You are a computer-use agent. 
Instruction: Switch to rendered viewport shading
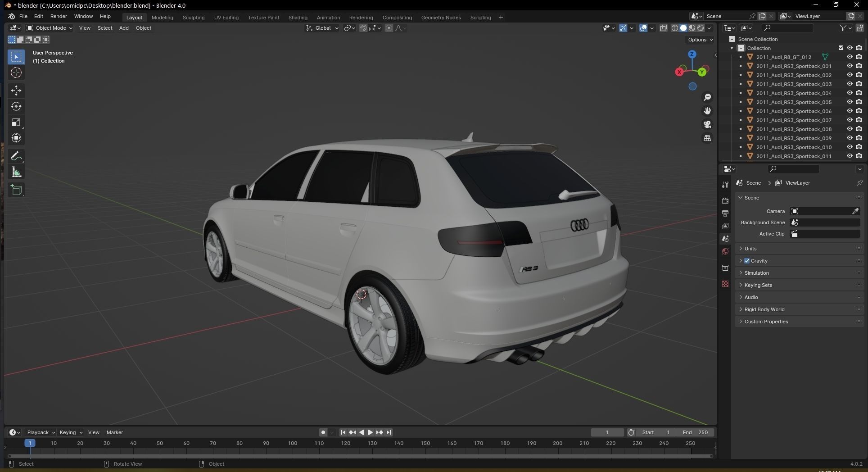click(700, 28)
